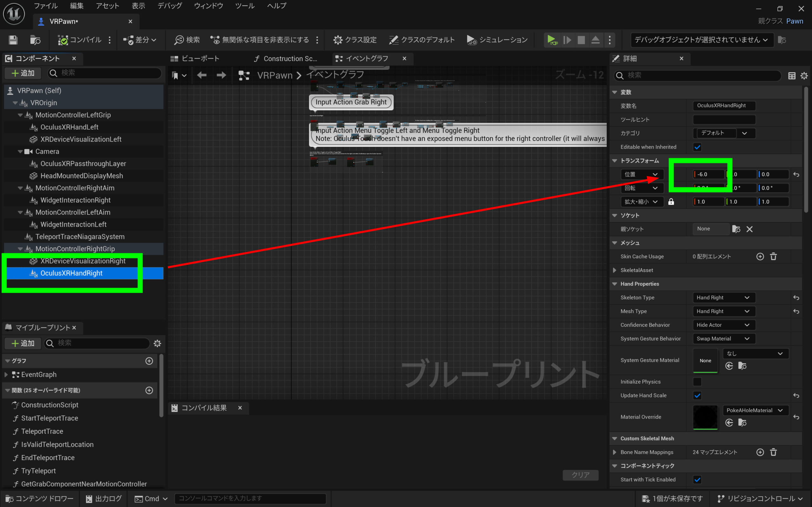
Task: Open the Skeleton Type dropdown
Action: tap(724, 298)
